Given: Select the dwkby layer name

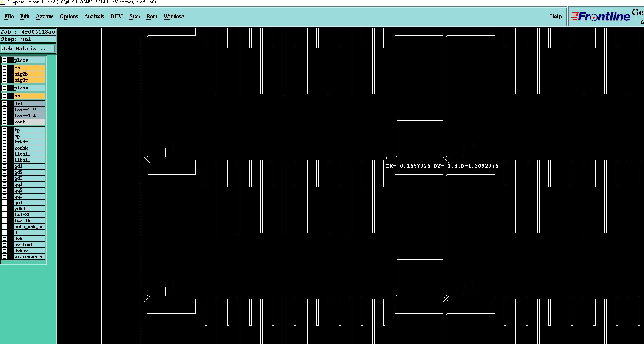Looking at the screenshot, I should 29,251.
